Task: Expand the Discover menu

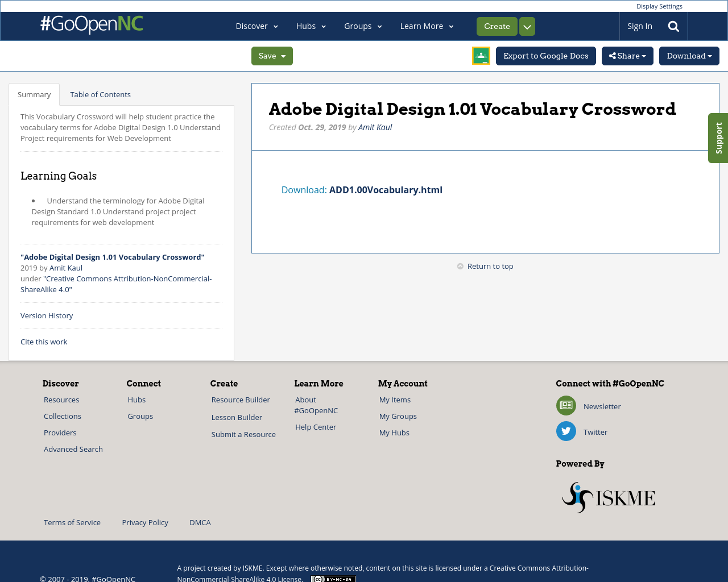Action: coord(257,26)
